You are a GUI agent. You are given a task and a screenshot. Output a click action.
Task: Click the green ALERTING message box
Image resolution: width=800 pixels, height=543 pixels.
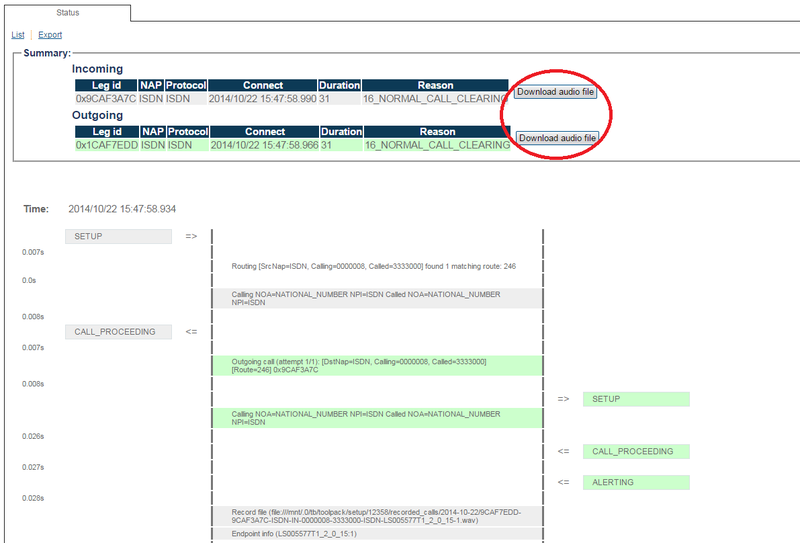pos(636,482)
